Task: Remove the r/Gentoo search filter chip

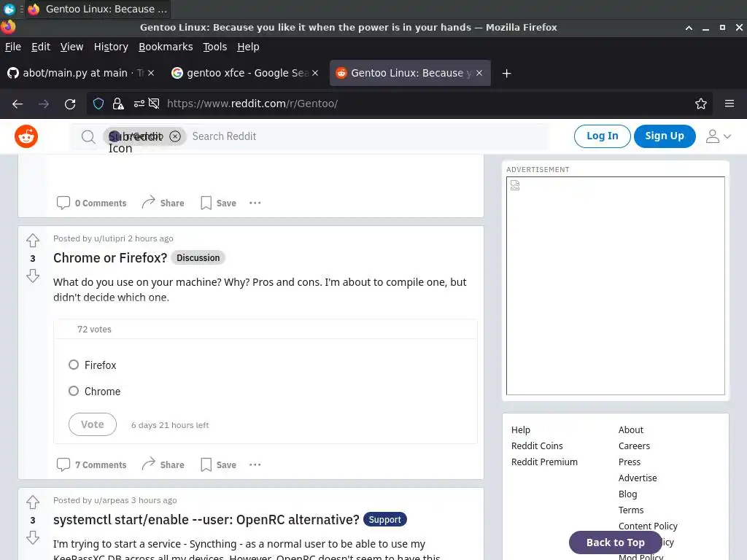Action: (x=175, y=136)
